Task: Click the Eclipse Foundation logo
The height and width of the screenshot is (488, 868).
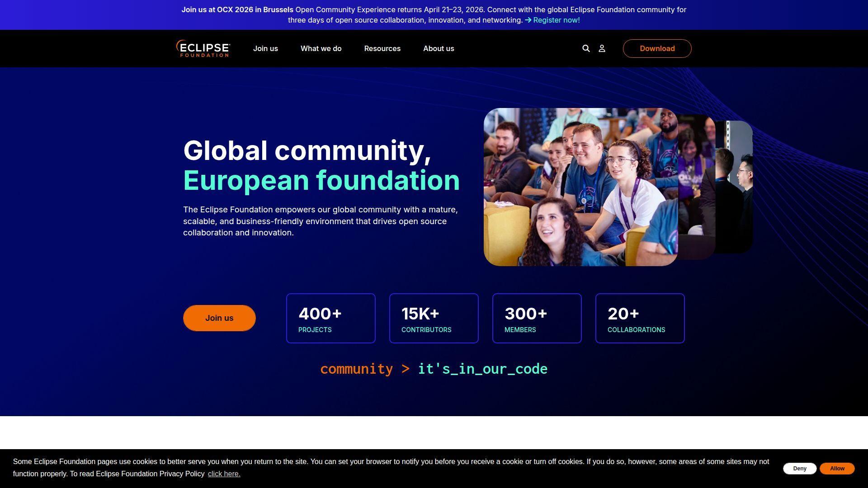Action: pyautogui.click(x=203, y=48)
